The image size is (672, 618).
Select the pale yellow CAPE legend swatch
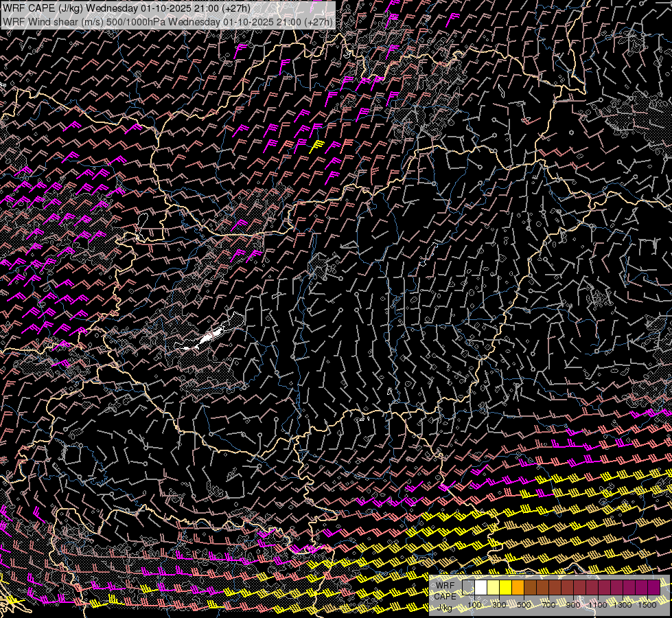493,587
